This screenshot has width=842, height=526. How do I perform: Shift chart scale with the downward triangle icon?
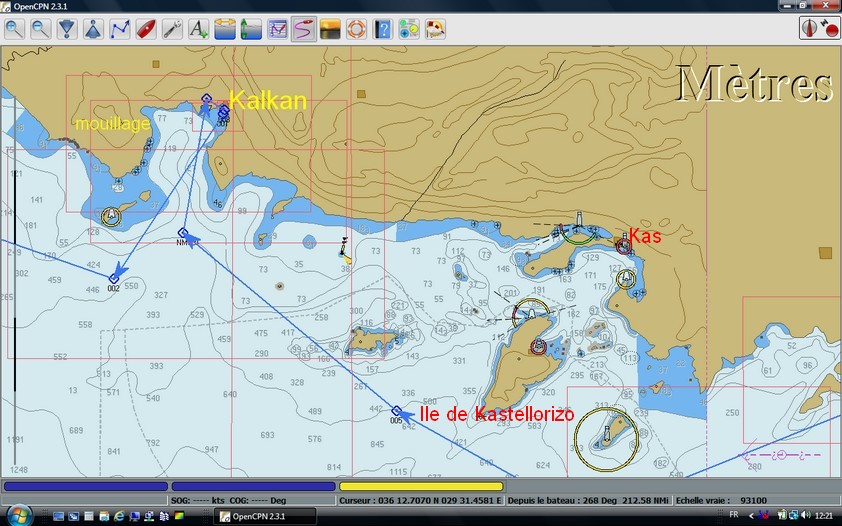pos(67,29)
